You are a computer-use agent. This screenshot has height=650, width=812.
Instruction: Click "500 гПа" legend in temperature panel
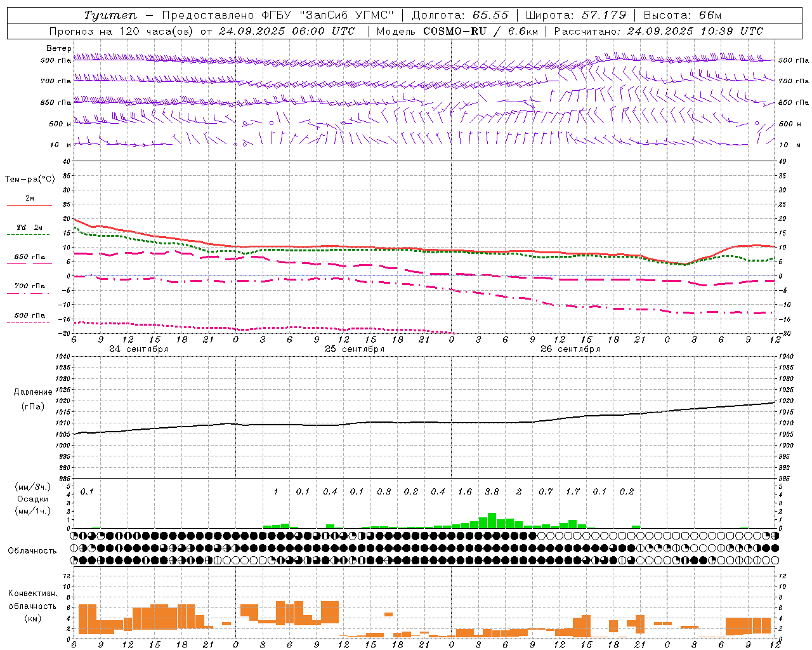pos(29,315)
